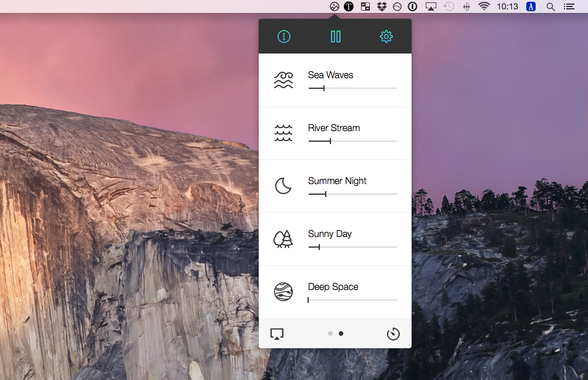Click the Summer Night label

(x=337, y=181)
